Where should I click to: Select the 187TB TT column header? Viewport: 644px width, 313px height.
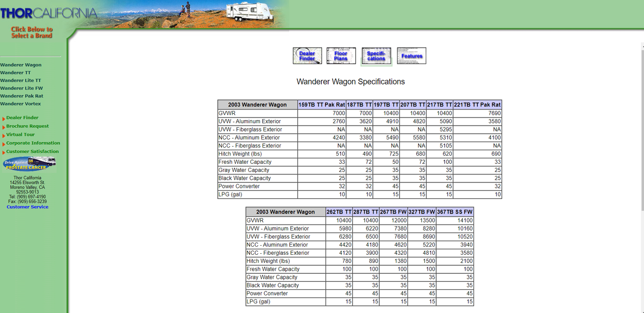coord(359,105)
